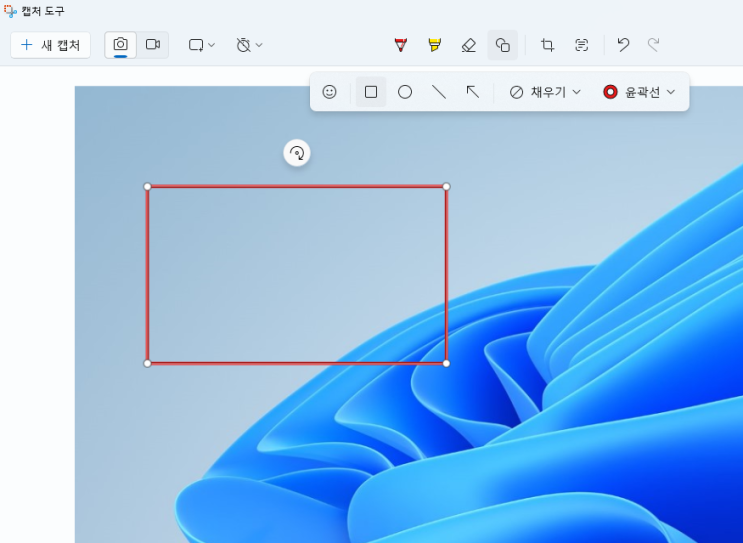This screenshot has height=543, width=743.
Task: Toggle the shapes tool
Action: 503,45
